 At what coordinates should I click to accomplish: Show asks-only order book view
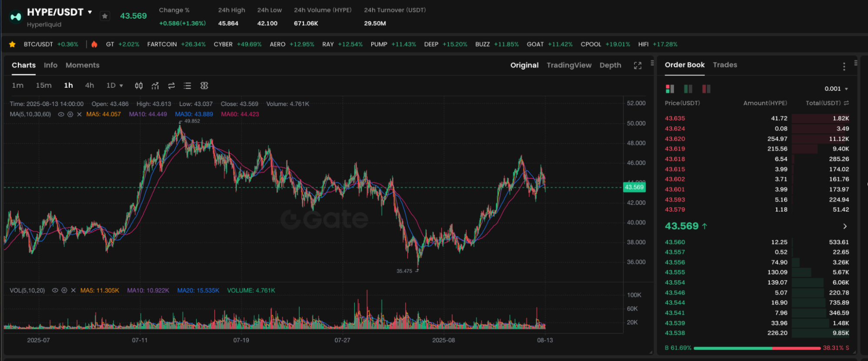point(706,89)
